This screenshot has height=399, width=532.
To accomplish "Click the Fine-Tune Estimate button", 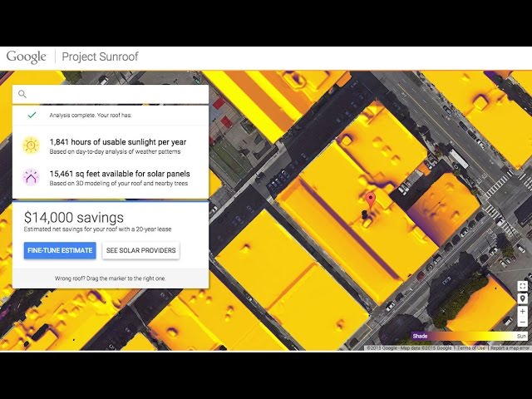I will click(x=60, y=250).
